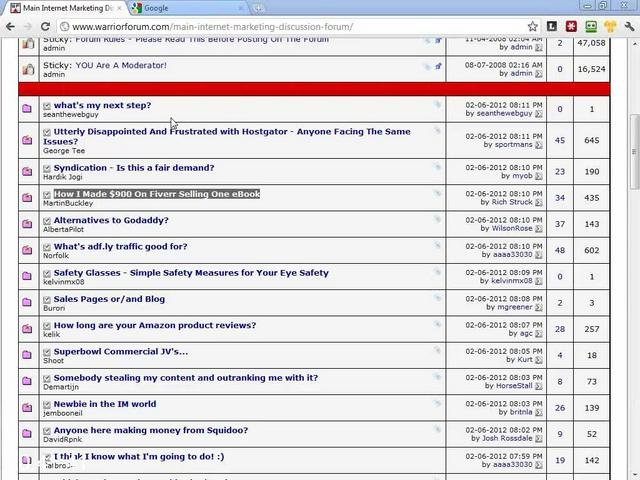Open Newbie in the IM world thread

pos(105,404)
